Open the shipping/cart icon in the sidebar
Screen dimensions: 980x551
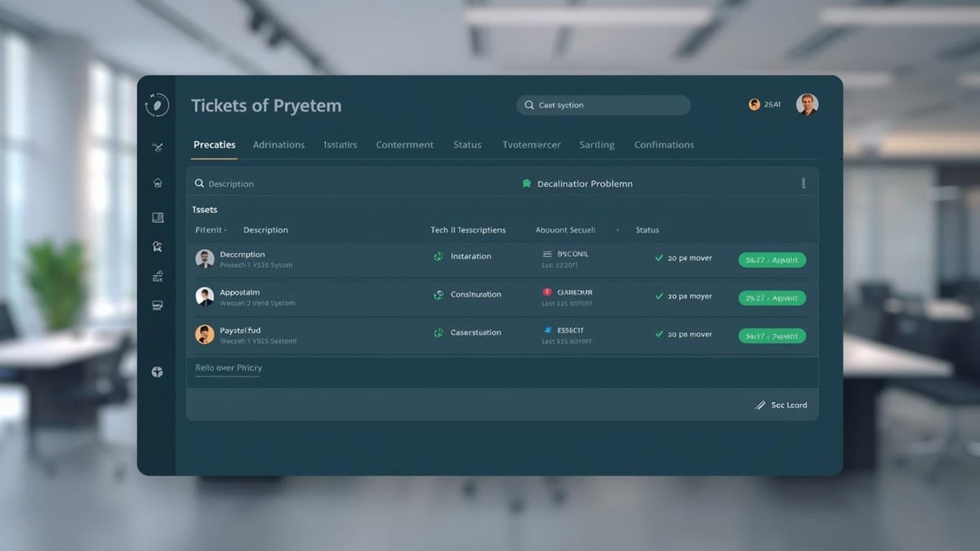(x=156, y=275)
